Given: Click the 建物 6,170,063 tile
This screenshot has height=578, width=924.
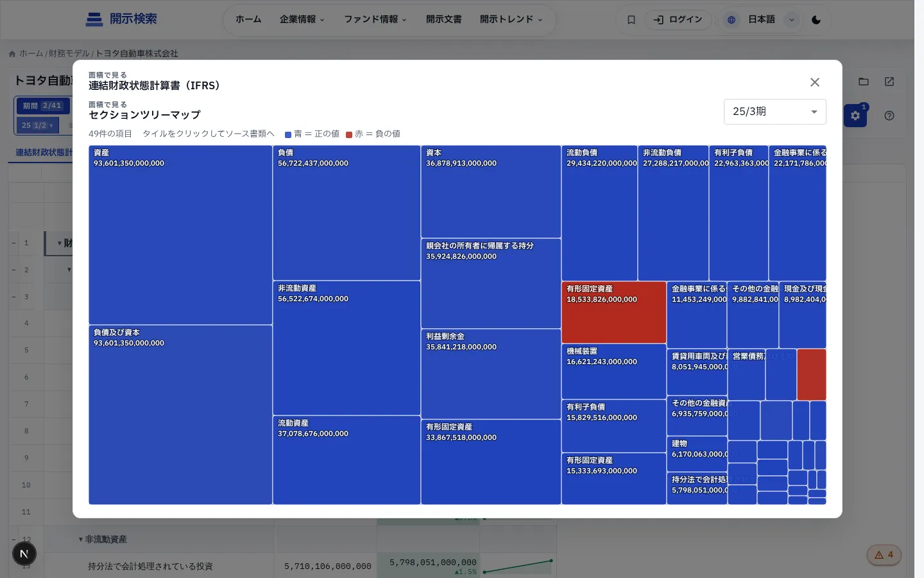Looking at the screenshot, I should [697, 454].
